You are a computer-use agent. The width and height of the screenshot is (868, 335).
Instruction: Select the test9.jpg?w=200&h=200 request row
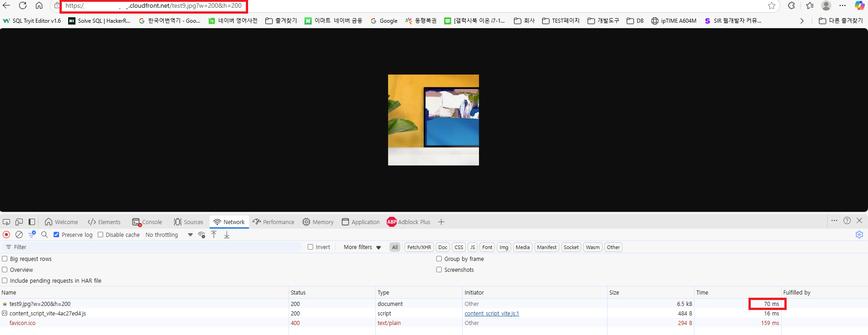[x=434, y=304]
